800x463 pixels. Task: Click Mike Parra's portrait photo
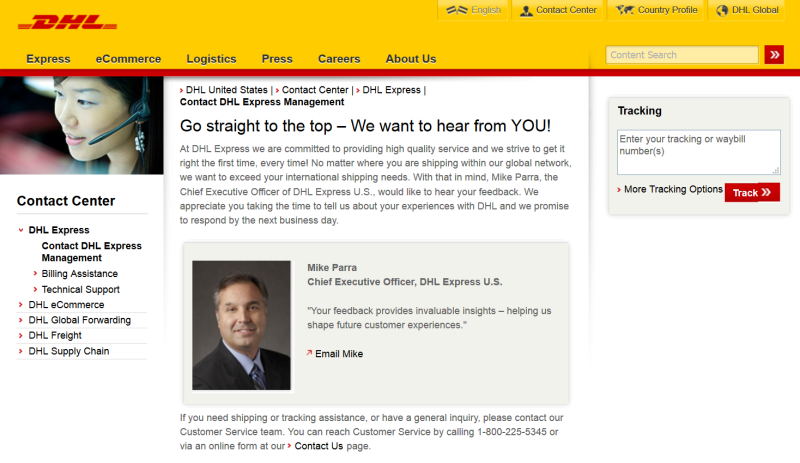click(241, 325)
